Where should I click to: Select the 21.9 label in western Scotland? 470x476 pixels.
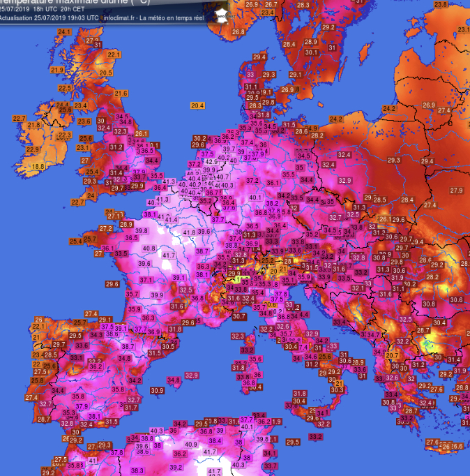pos(57,70)
